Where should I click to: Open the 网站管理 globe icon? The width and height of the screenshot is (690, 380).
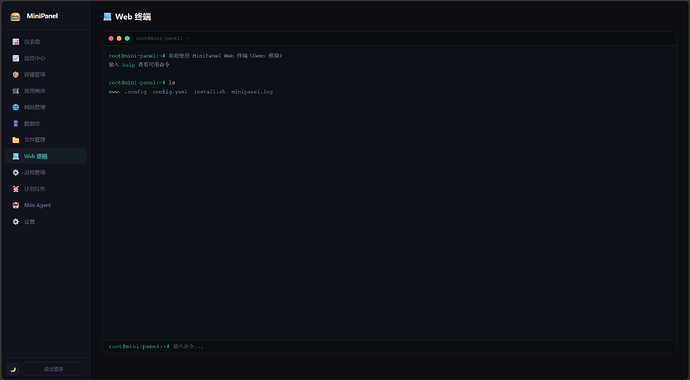click(16, 107)
